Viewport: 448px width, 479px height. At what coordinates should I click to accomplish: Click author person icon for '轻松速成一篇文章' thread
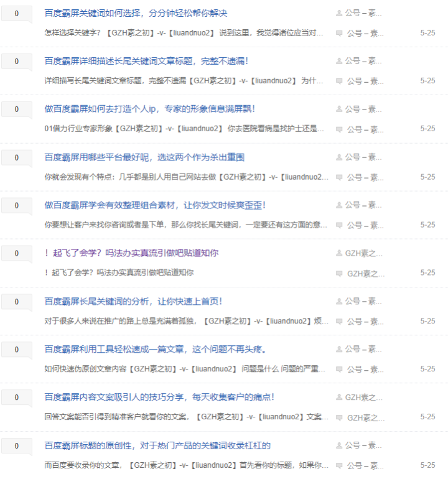[x=339, y=349]
